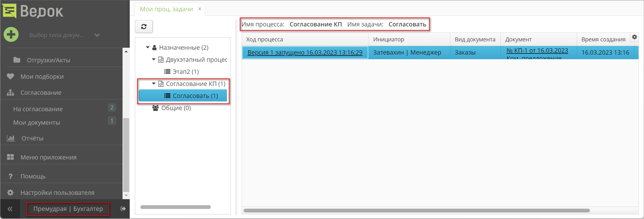This screenshot has width=644, height=219.
Task: Click the list icon beside Этап2 (1)
Action: (167, 71)
